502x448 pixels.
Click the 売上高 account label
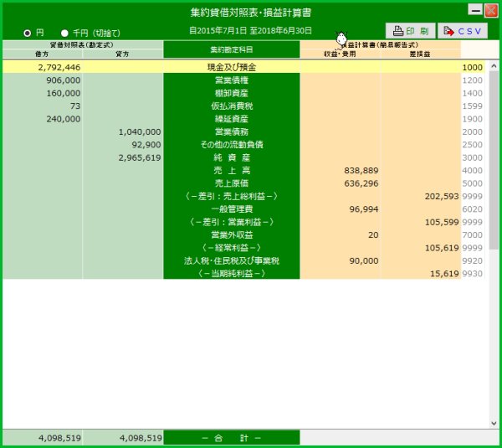tap(232, 170)
